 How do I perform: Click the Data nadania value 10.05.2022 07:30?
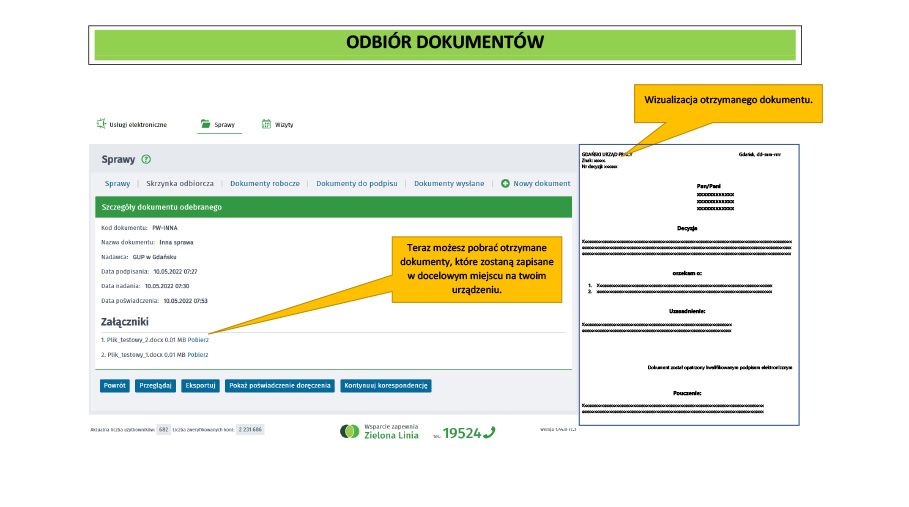coord(167,286)
